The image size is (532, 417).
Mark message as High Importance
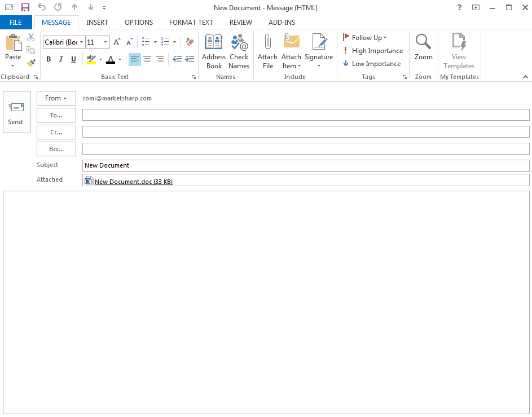tap(373, 51)
